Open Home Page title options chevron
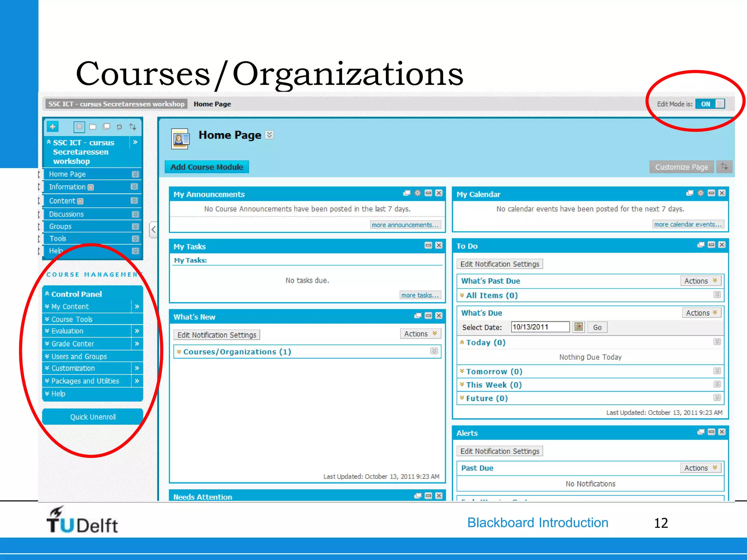747x560 pixels. click(x=269, y=135)
